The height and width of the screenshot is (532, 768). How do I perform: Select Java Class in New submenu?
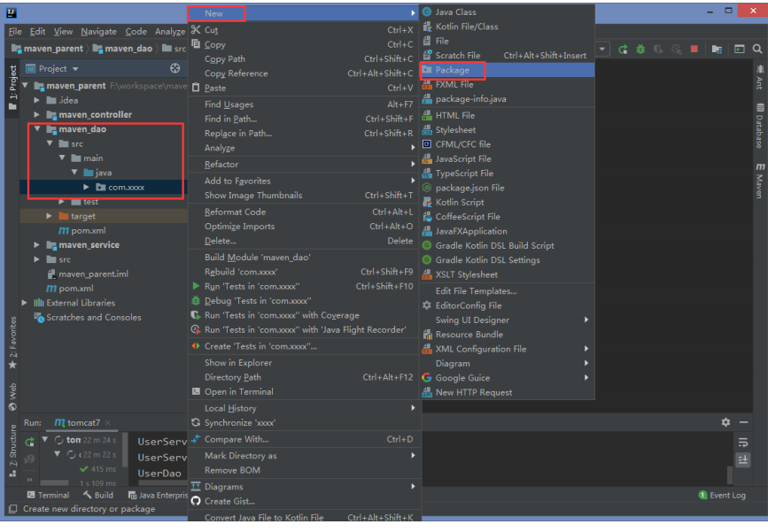click(x=508, y=12)
